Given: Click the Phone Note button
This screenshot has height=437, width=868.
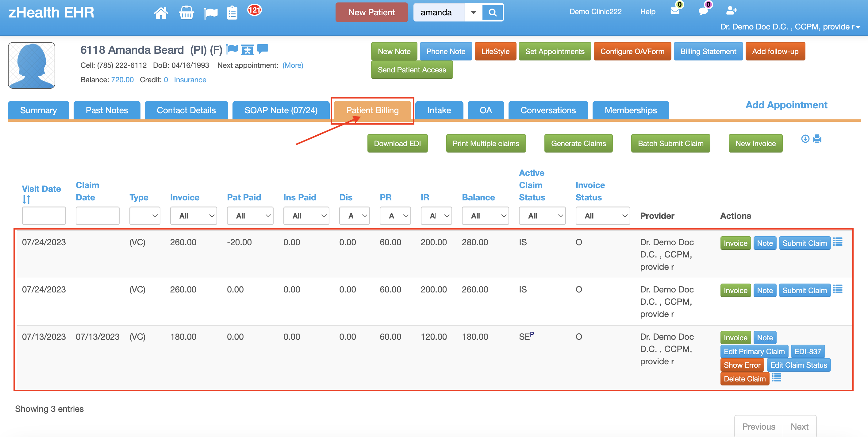Looking at the screenshot, I should point(445,51).
